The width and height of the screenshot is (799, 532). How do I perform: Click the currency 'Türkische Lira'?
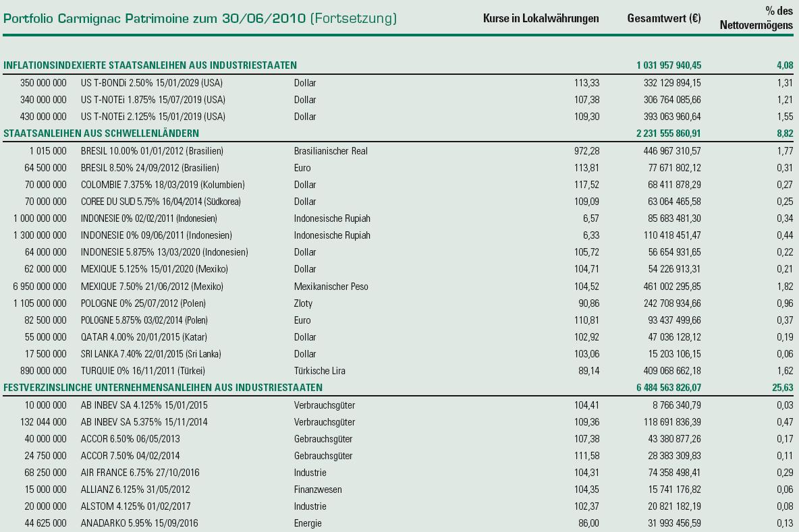pyautogui.click(x=319, y=371)
